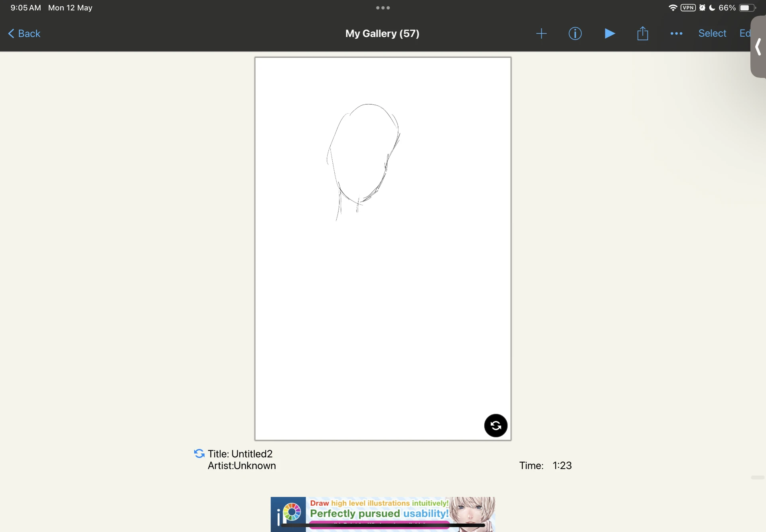Open Select mode from the top bar

point(712,33)
